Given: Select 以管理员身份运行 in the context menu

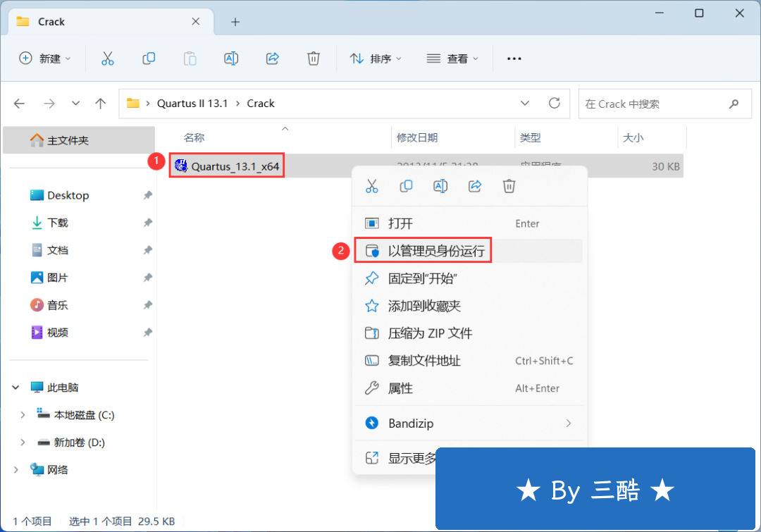Looking at the screenshot, I should click(436, 251).
